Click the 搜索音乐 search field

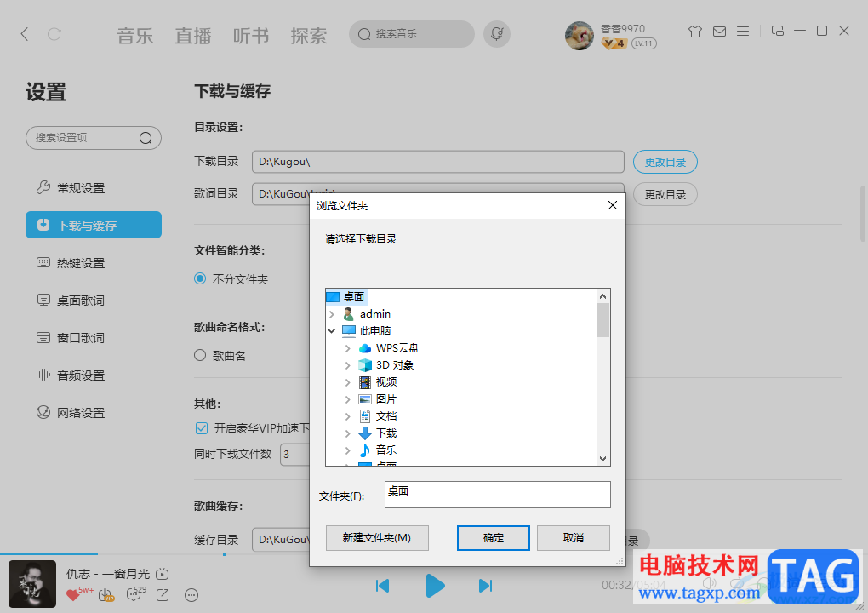411,34
